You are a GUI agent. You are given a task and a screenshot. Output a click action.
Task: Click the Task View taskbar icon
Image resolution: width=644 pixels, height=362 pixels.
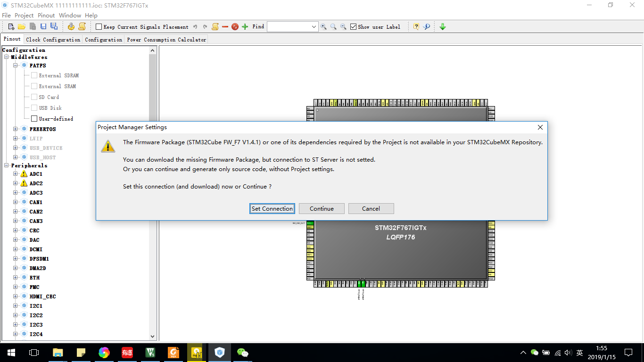click(34, 352)
